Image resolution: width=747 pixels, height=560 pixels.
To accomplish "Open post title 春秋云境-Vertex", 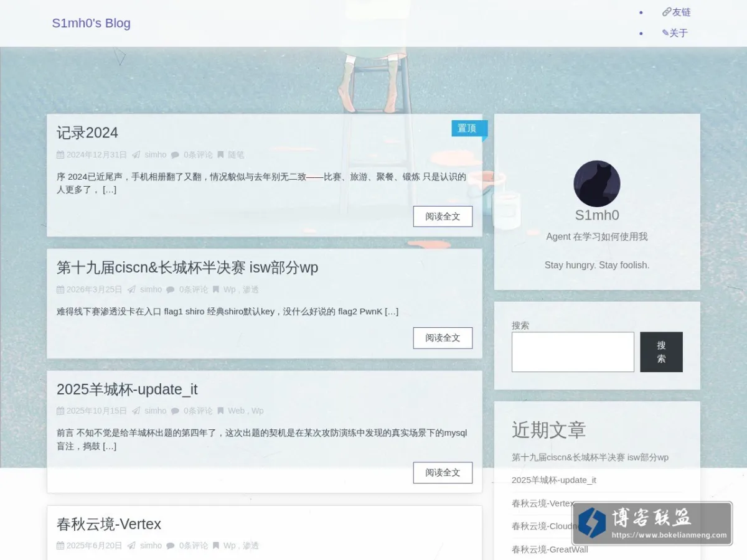I will (x=109, y=524).
